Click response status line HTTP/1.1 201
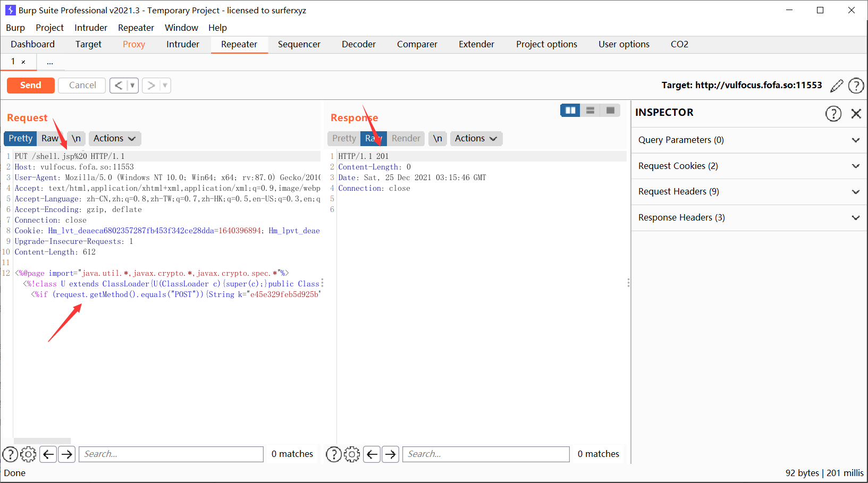This screenshot has height=483, width=868. click(364, 156)
